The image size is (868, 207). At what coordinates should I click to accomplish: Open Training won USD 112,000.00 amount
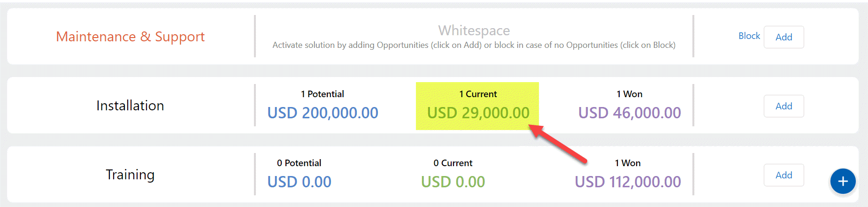[x=628, y=182]
